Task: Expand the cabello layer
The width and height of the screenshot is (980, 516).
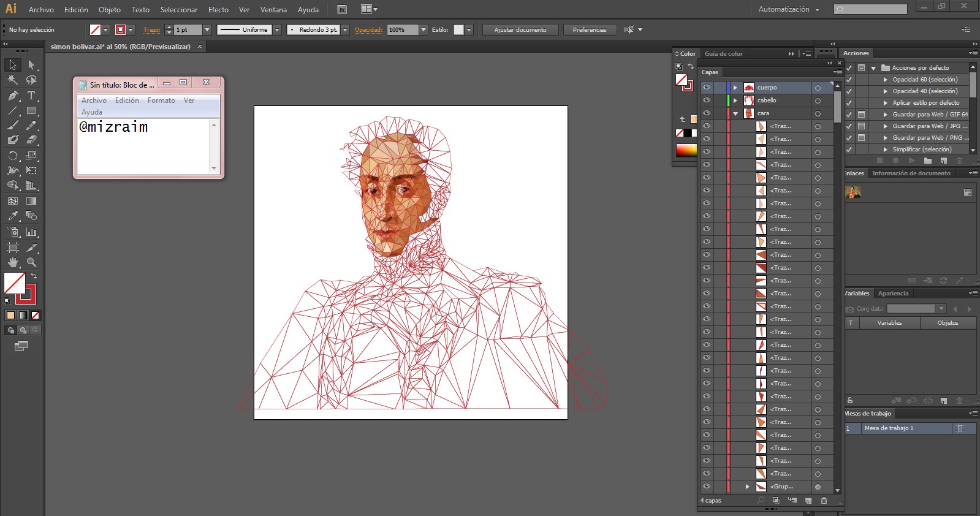Action: (735, 101)
